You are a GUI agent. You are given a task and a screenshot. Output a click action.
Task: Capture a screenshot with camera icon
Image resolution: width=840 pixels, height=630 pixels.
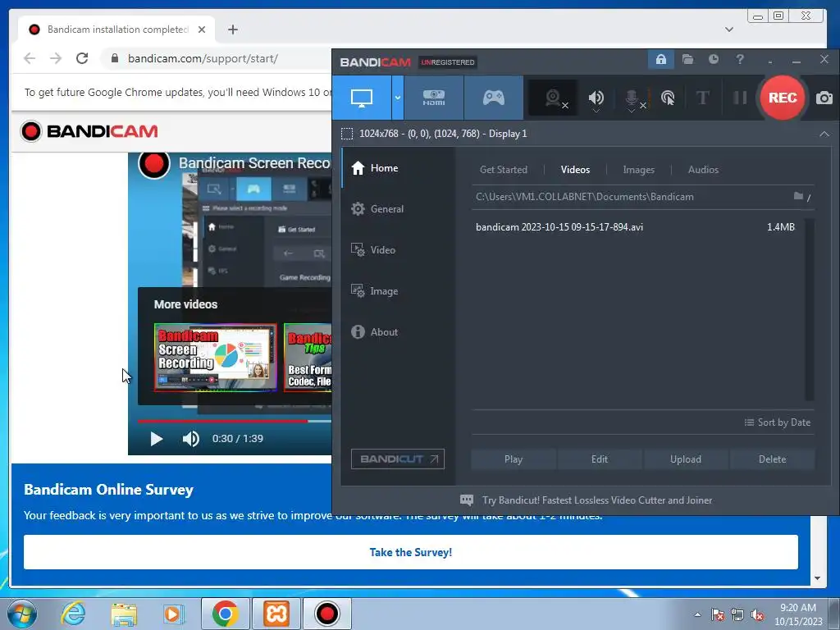pyautogui.click(x=824, y=98)
